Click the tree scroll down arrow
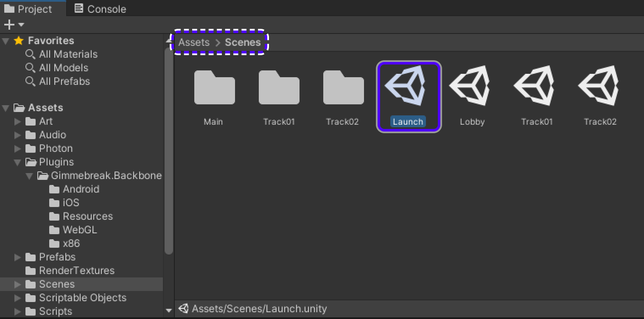The width and height of the screenshot is (644, 319). coord(168,311)
